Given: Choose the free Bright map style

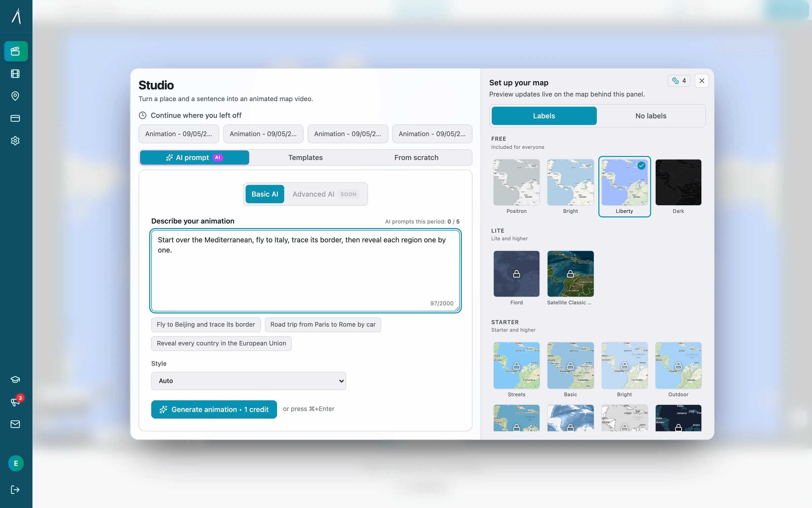Looking at the screenshot, I should [570, 187].
